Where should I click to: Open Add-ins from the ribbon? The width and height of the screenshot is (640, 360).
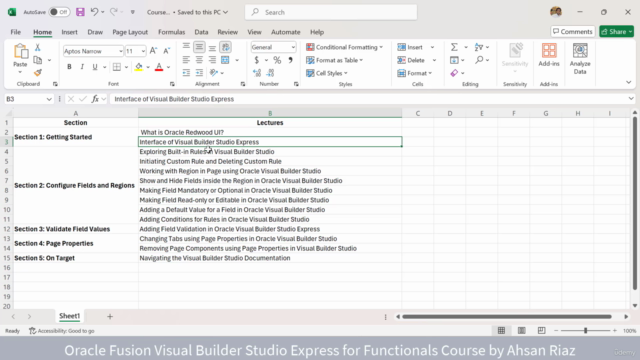click(x=549, y=56)
